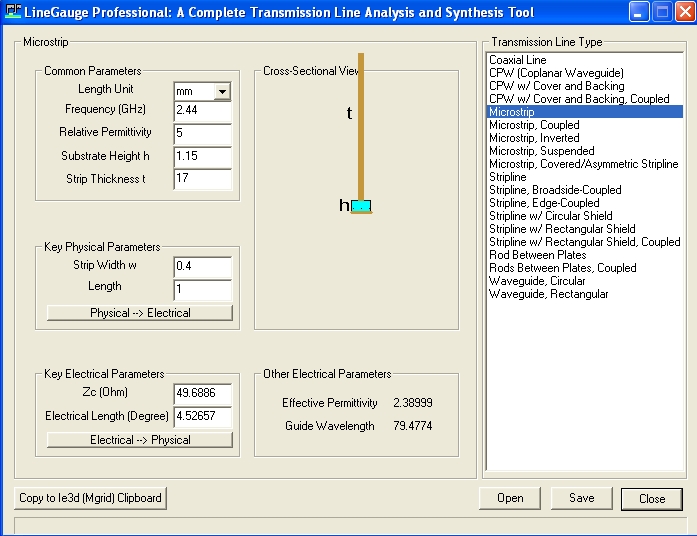
Task: Click the Strip Width w field
Action: (203, 267)
